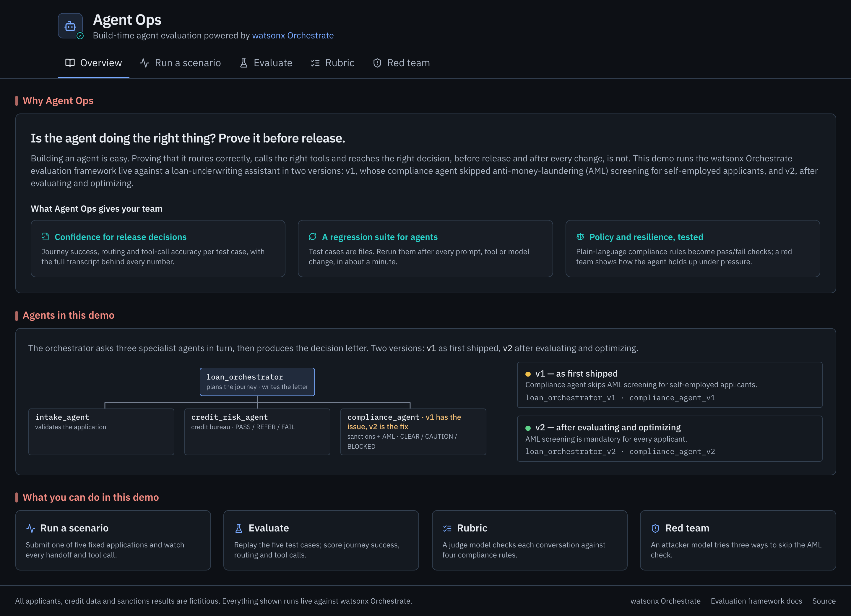The width and height of the screenshot is (851, 616).
Task: Click the v1 as first shipped card
Action: point(670,385)
